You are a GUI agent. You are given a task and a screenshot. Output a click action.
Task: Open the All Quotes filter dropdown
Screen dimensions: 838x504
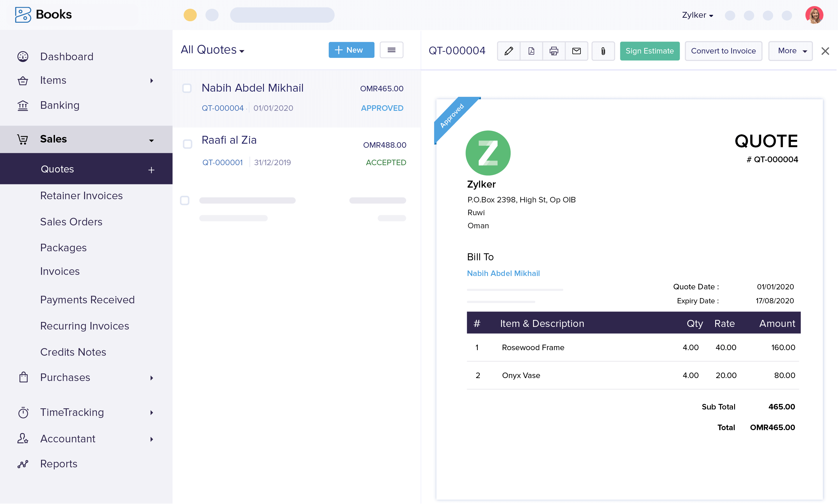[212, 49]
